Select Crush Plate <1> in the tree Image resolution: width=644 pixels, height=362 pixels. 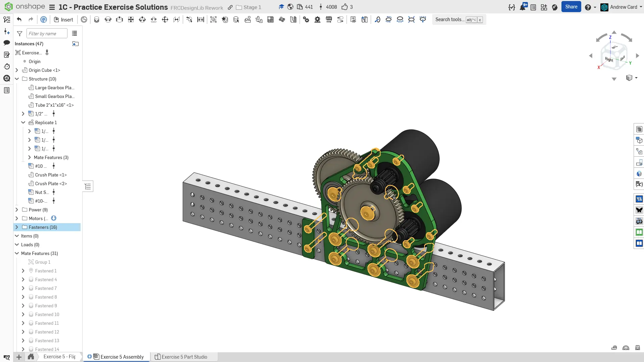tap(51, 175)
